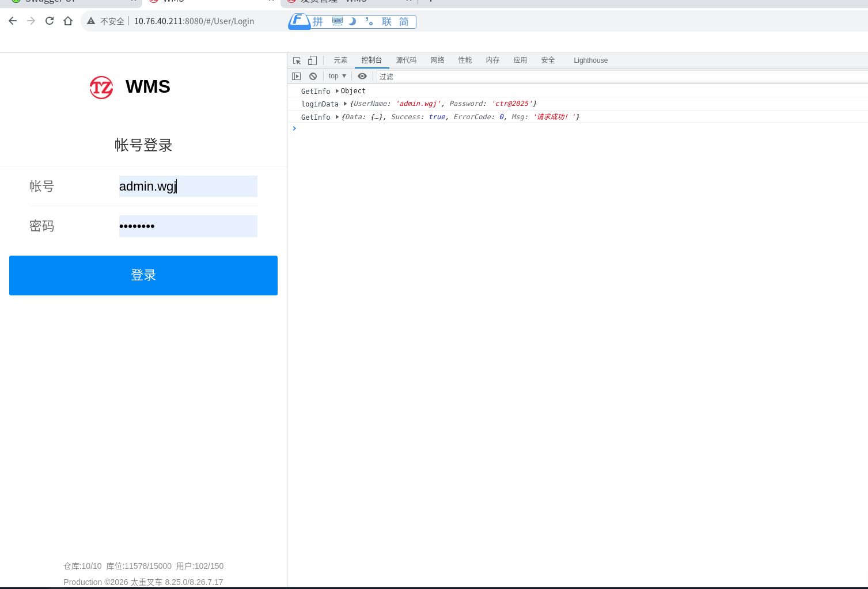The width and height of the screenshot is (868, 589).
Task: Toggle device toolbar emulation icon
Action: 312,60
